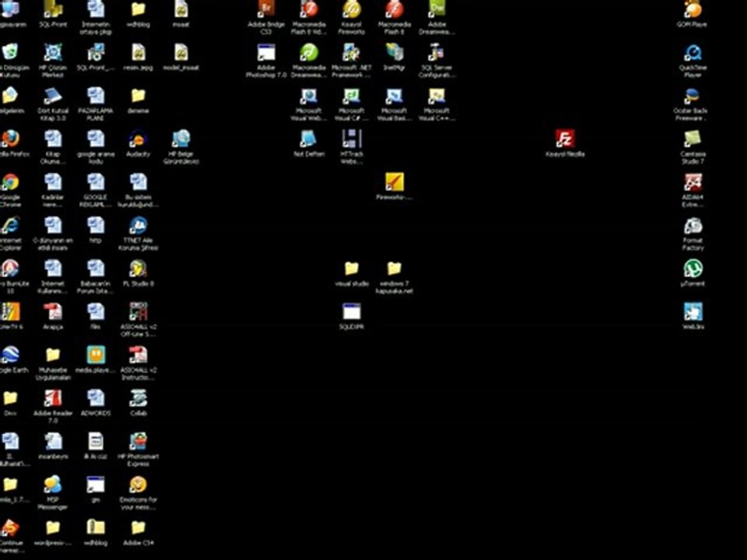Select the resim.jpeg image file
This screenshot has width=747, height=560.
[139, 52]
